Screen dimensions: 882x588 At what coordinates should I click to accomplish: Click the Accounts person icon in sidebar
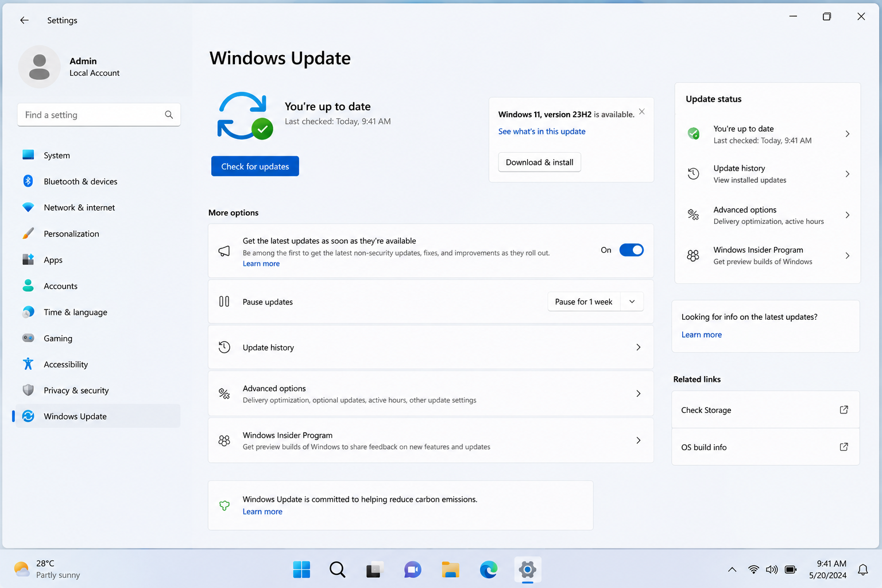pyautogui.click(x=28, y=286)
